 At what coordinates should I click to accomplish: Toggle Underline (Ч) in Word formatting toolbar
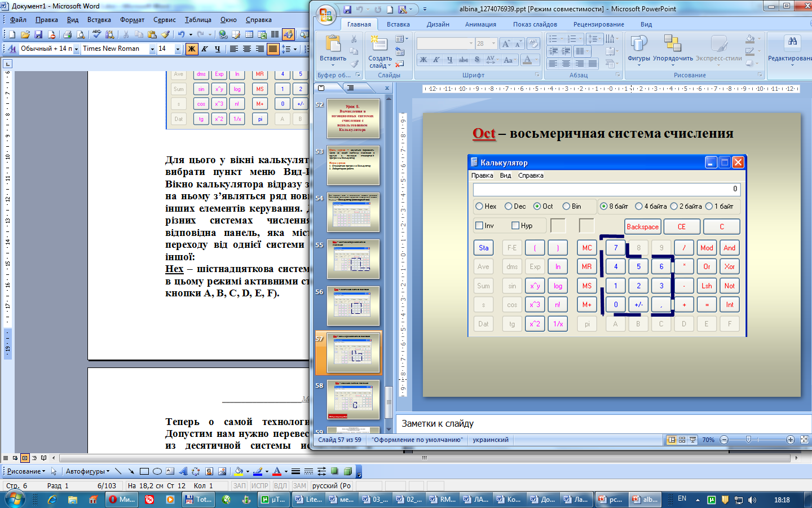(x=218, y=49)
